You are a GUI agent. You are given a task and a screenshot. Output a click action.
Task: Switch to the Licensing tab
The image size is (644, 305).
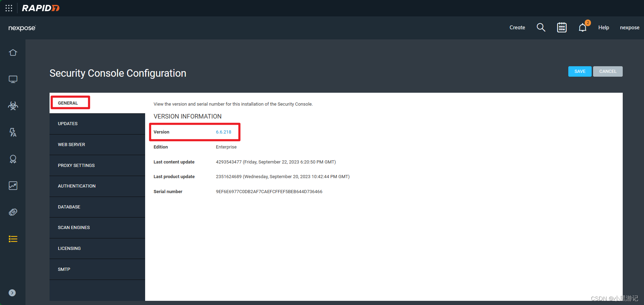coord(97,249)
